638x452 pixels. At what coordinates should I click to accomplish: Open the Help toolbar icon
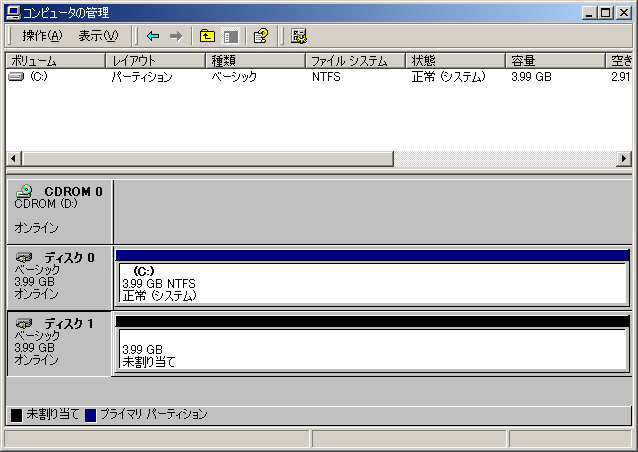click(x=261, y=36)
